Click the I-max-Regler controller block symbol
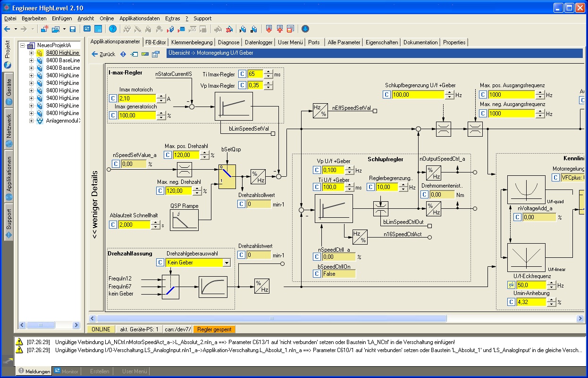 (x=234, y=107)
